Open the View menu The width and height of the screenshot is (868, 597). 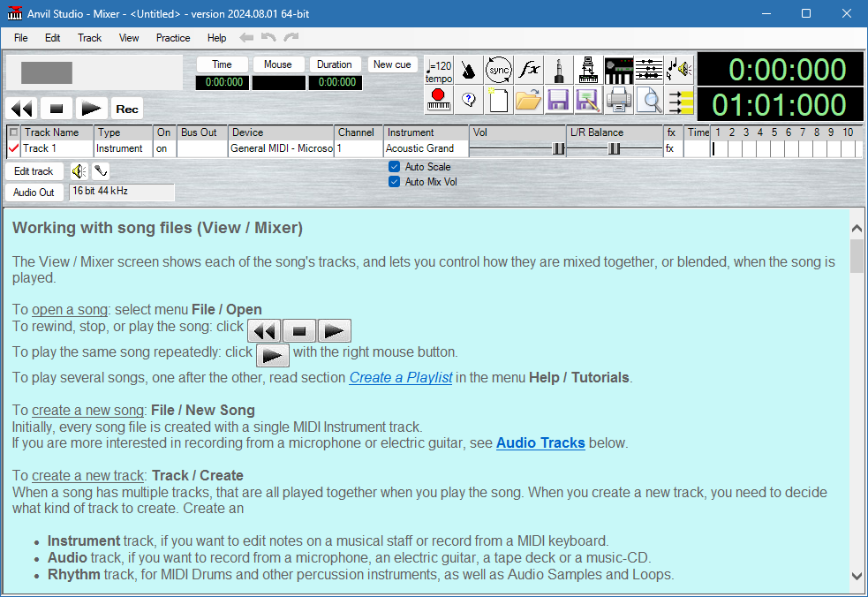(129, 38)
